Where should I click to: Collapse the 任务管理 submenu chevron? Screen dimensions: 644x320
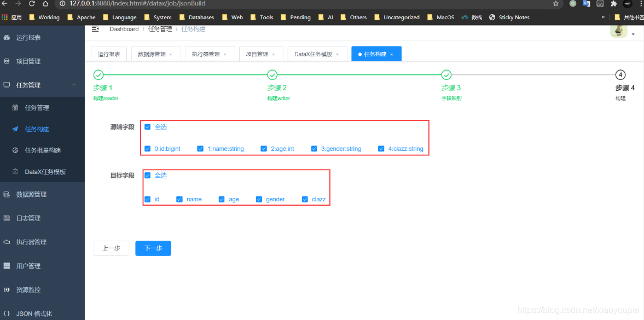[73, 85]
